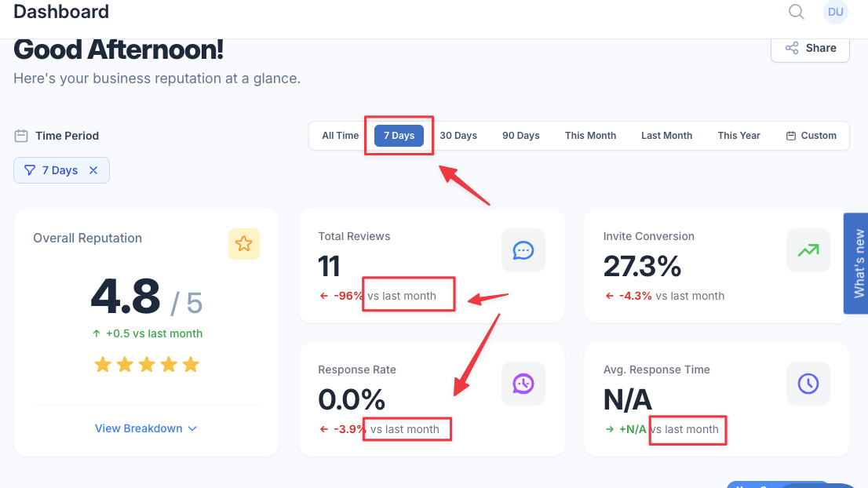
Task: Choose the This Year period
Action: [739, 136]
